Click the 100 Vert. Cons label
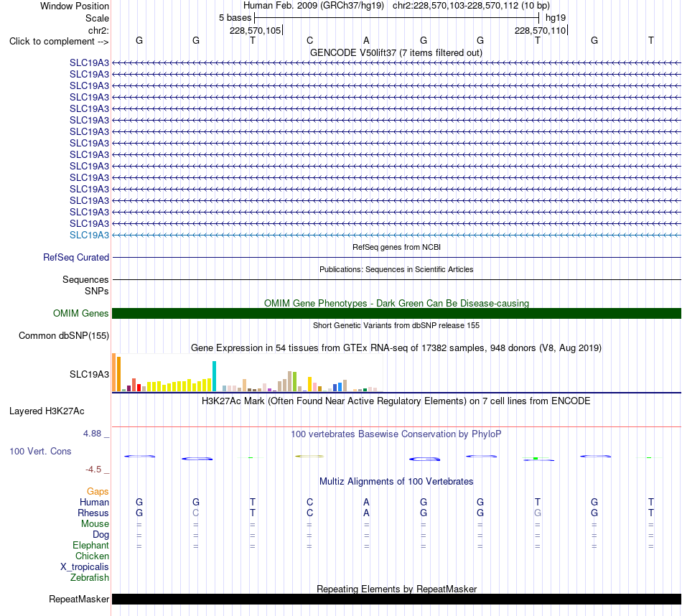682x616 pixels. [x=40, y=451]
